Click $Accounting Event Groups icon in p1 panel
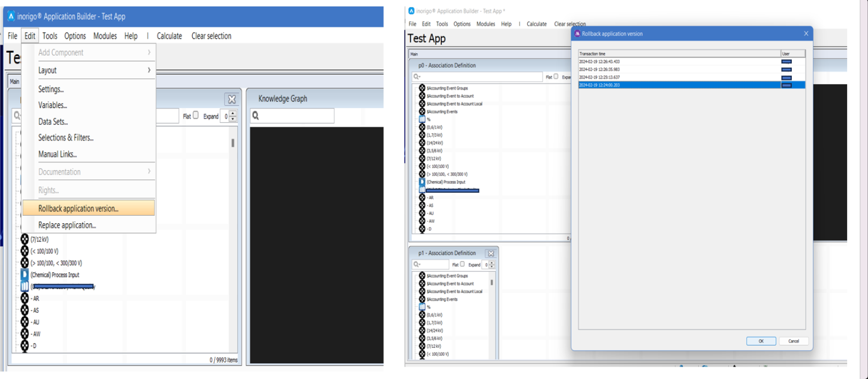The width and height of the screenshot is (868, 379). pyautogui.click(x=422, y=276)
